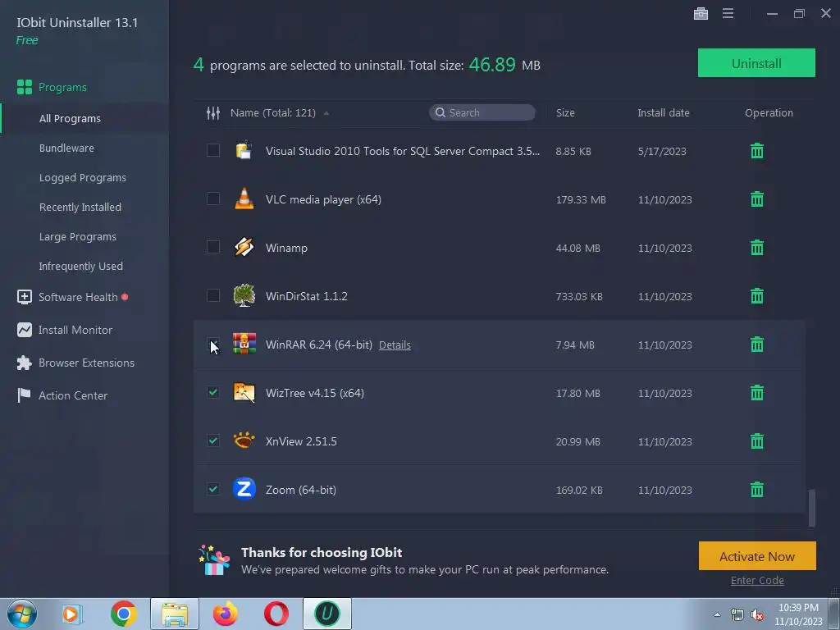Click the network tray icon
This screenshot has height=630, width=840.
tap(737, 615)
